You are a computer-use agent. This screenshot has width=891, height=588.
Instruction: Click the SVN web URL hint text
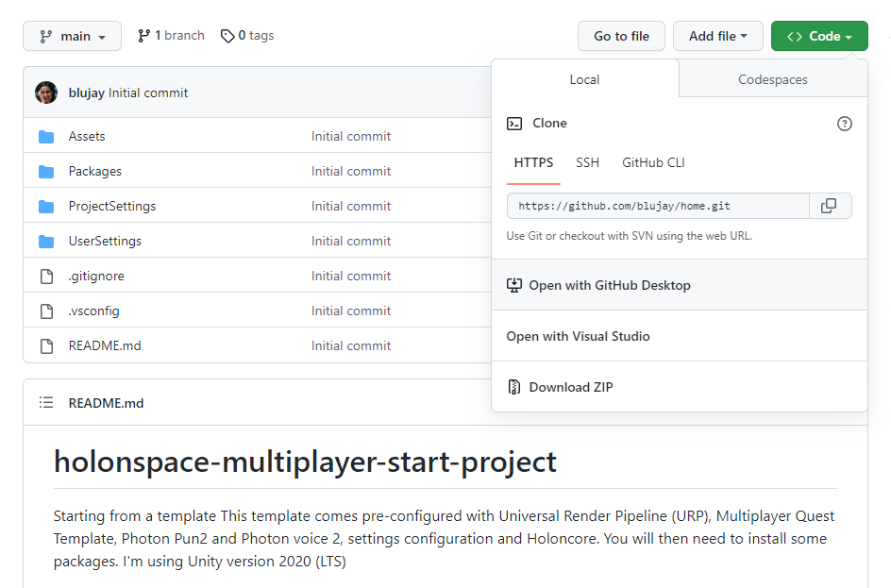pos(629,236)
